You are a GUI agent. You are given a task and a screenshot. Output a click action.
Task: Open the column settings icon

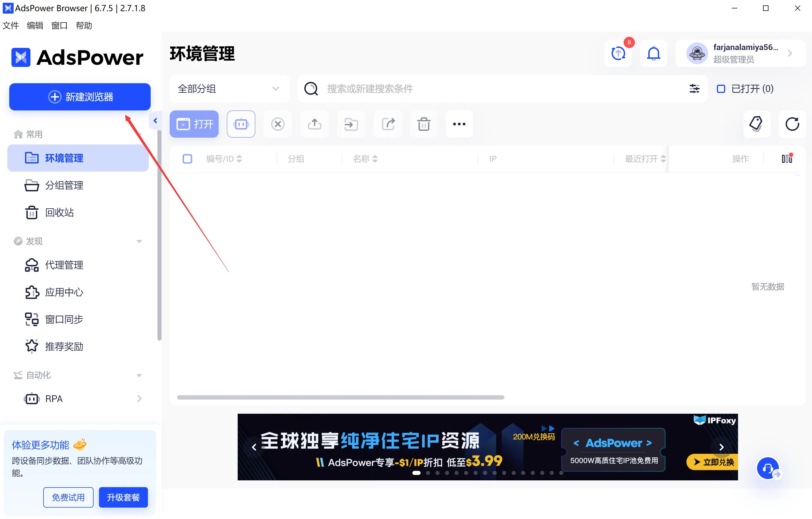787,159
